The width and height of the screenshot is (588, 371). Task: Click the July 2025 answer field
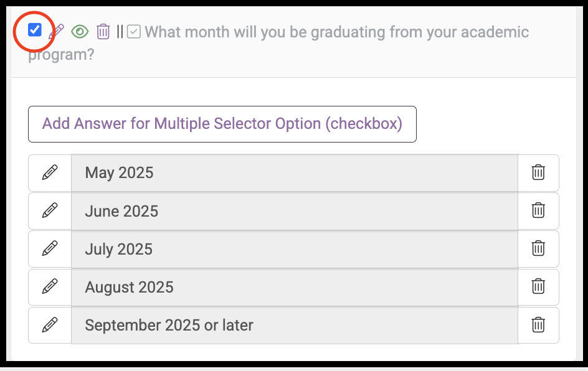coord(294,249)
